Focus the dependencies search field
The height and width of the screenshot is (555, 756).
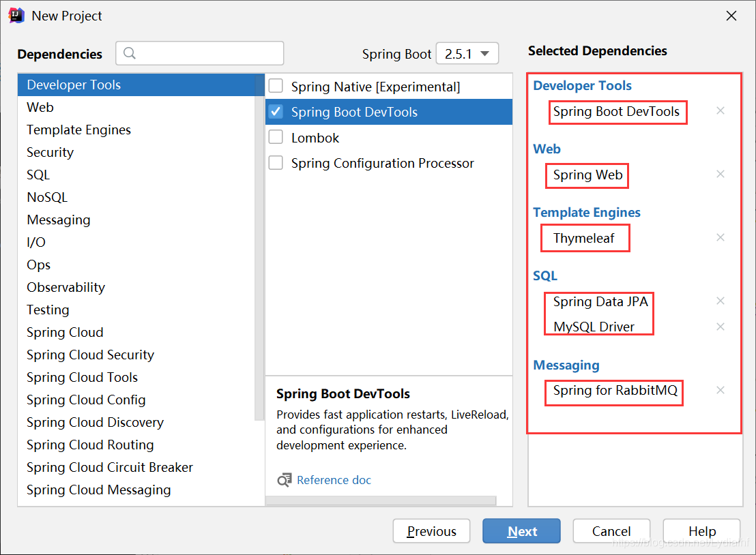pos(200,53)
